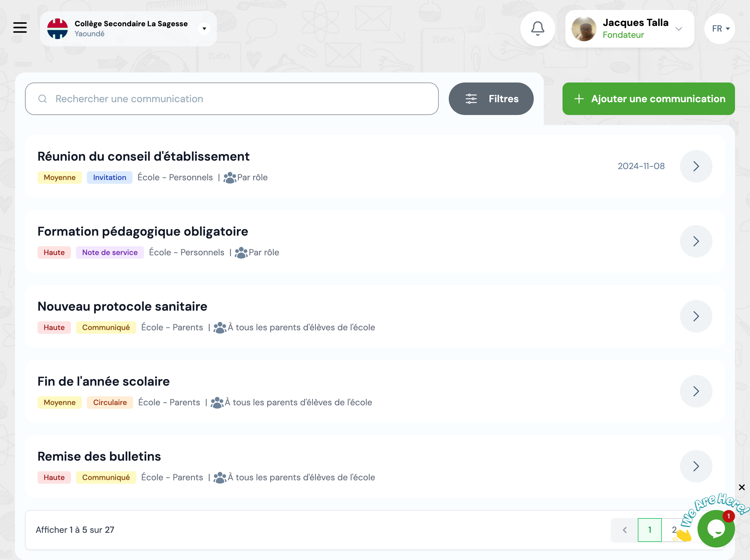Image resolution: width=750 pixels, height=560 pixels.
Task: Focus the Rechercher une communication field
Action: pyautogui.click(x=232, y=99)
